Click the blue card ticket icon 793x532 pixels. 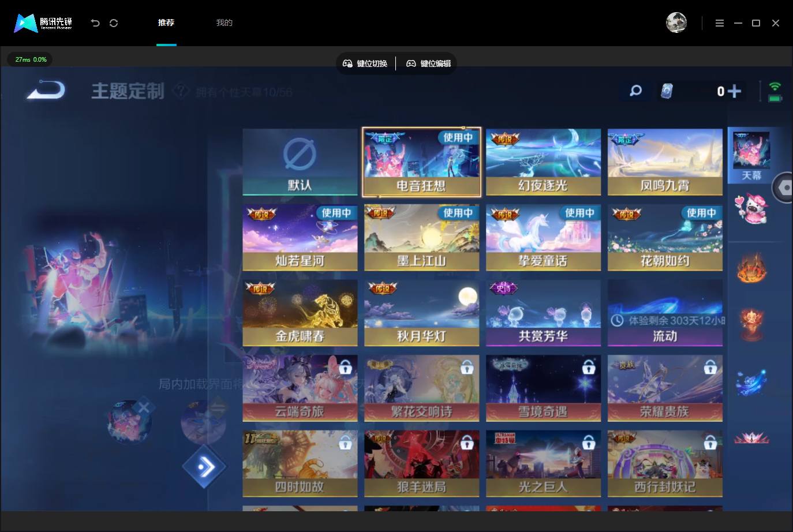(667, 91)
